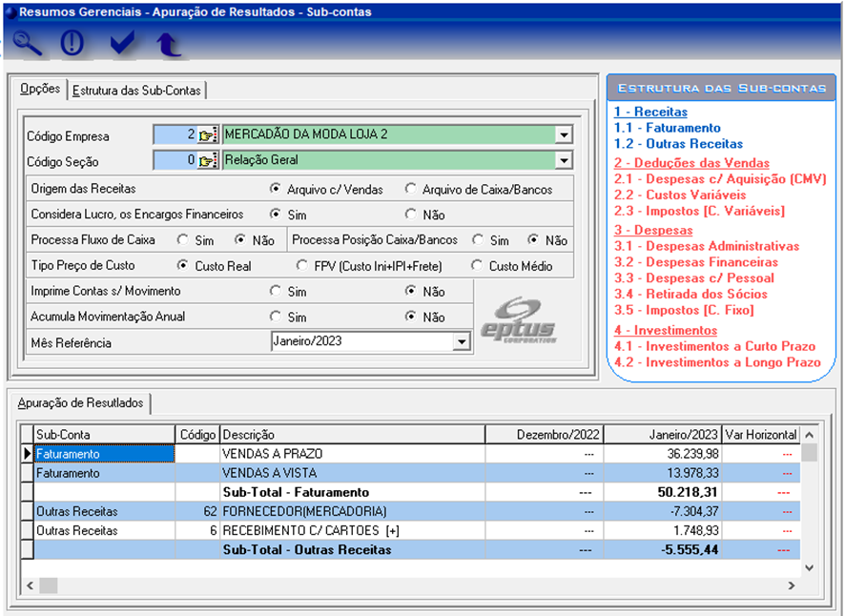845x616 pixels.
Task: Open the Mês Referência Janeiro/2023 dropdown
Action: point(462,341)
